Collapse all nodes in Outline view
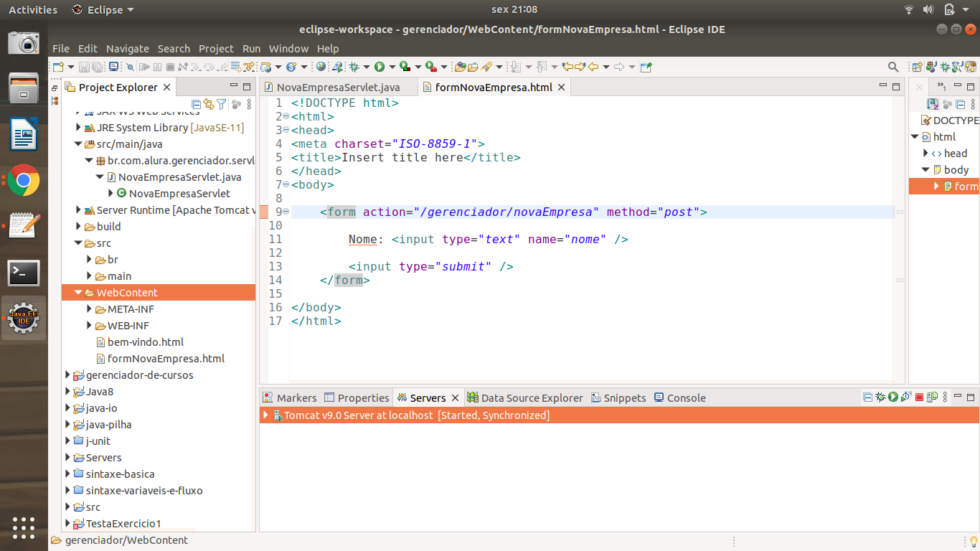 pyautogui.click(x=961, y=104)
